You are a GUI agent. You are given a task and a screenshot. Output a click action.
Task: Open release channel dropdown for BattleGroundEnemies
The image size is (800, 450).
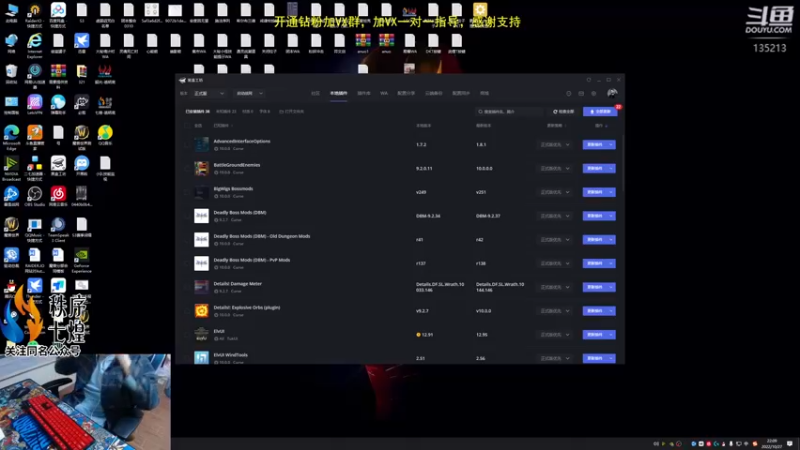555,168
